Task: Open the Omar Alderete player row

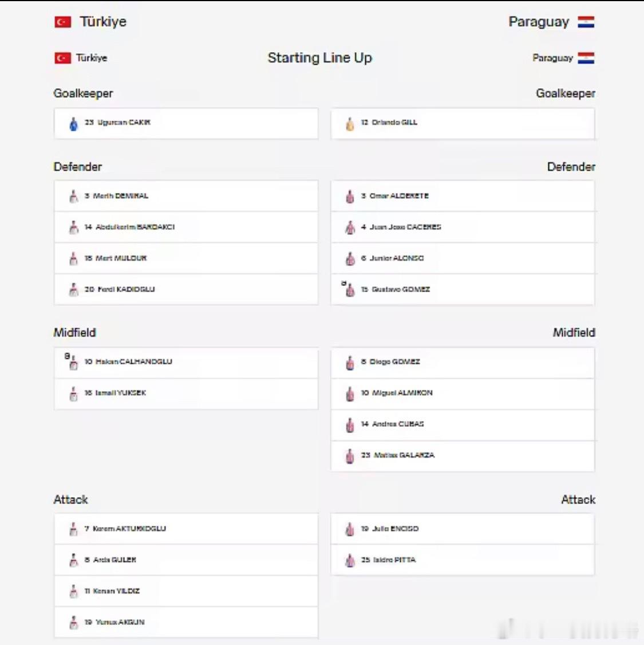Action: 463,196
